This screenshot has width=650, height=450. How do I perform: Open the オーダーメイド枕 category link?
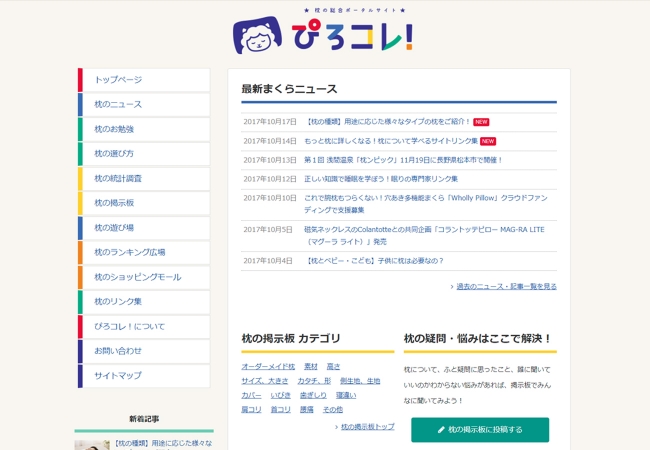[x=268, y=367]
